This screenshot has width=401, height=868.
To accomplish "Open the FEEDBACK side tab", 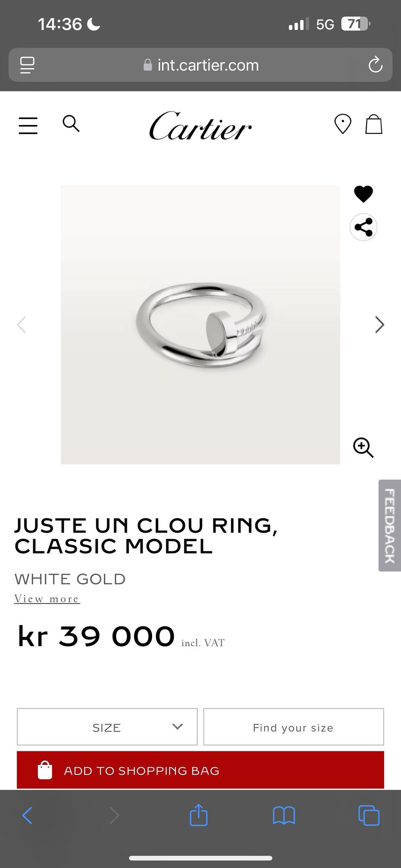I will point(390,525).
